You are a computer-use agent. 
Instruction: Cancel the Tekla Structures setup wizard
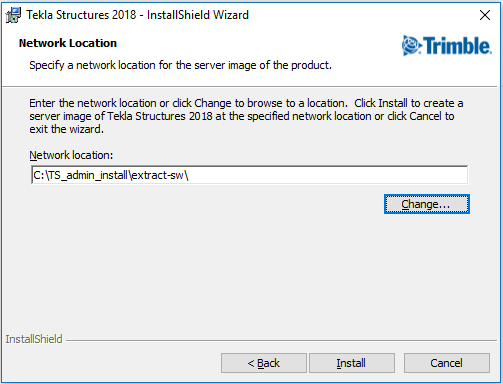[447, 363]
